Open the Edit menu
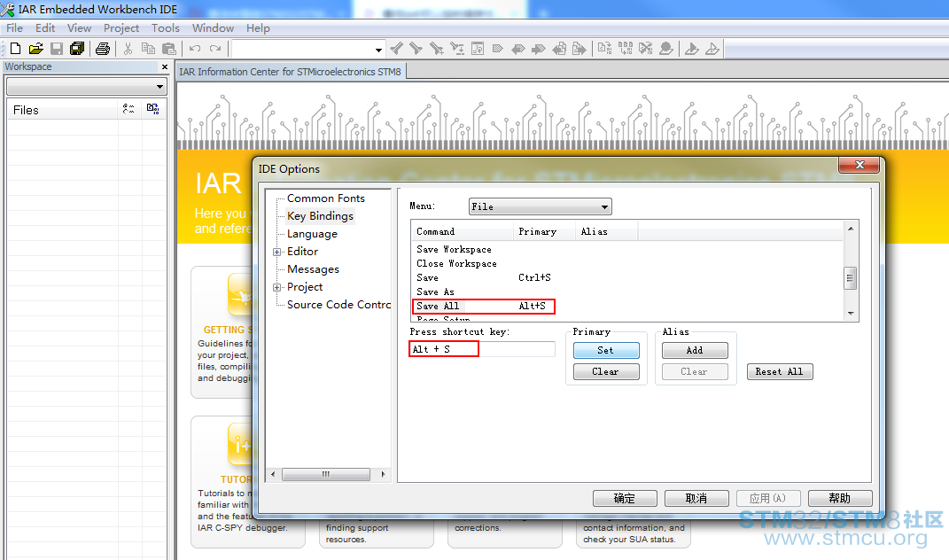The height and width of the screenshot is (560, 949). tap(45, 27)
